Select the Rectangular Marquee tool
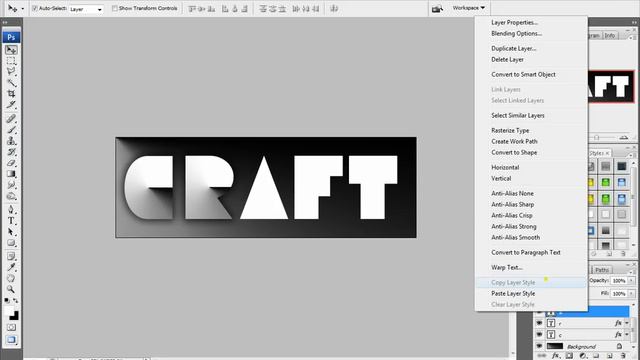 point(11,61)
